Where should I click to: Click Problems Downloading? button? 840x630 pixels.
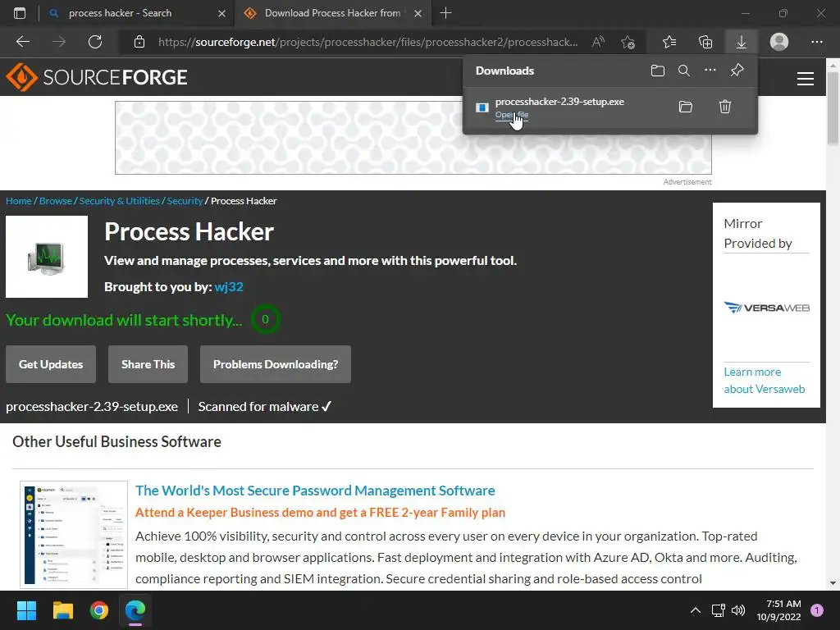[276, 364]
